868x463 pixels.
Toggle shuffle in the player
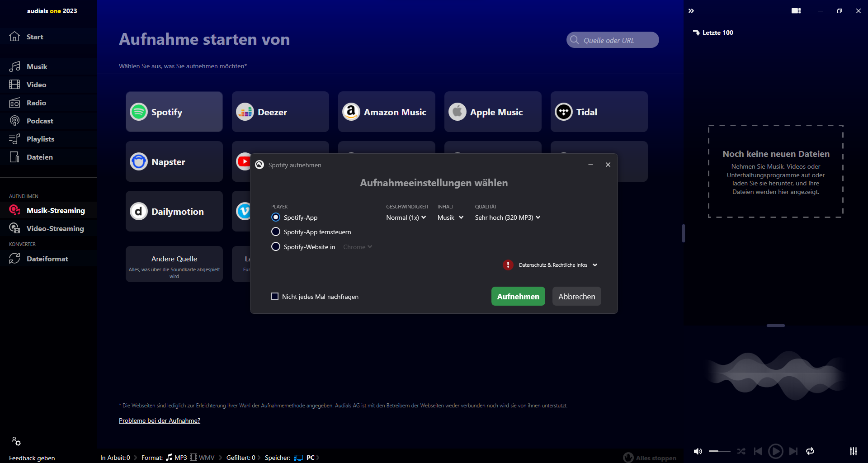(x=741, y=451)
